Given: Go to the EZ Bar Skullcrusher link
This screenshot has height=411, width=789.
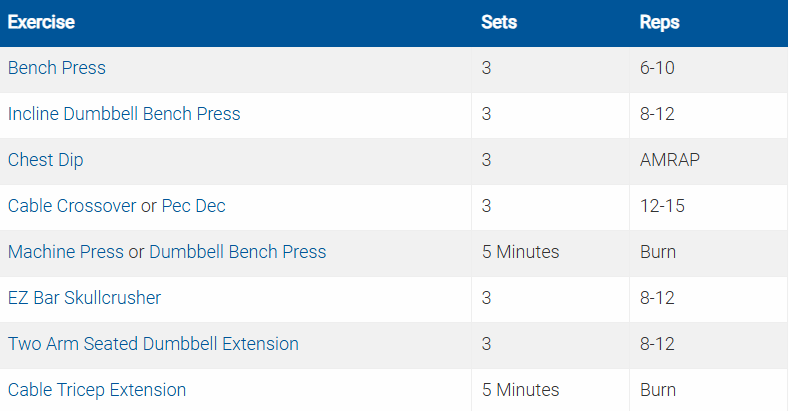Looking at the screenshot, I should point(84,298).
